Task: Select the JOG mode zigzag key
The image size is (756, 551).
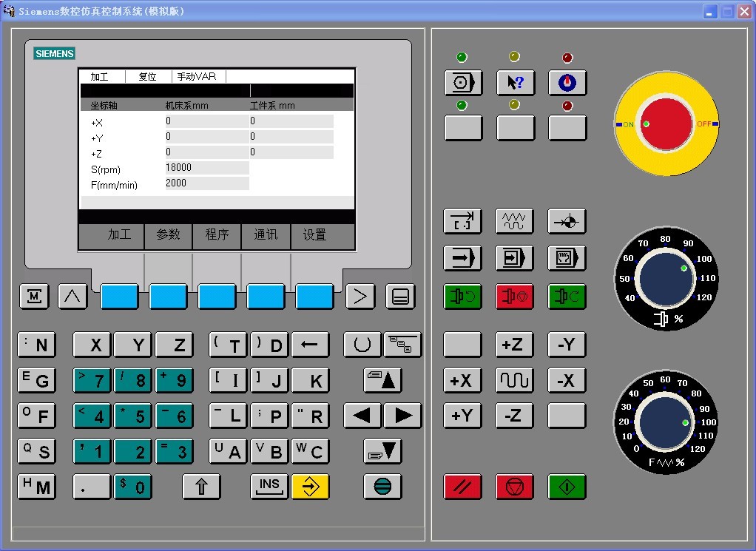Action: coord(514,221)
